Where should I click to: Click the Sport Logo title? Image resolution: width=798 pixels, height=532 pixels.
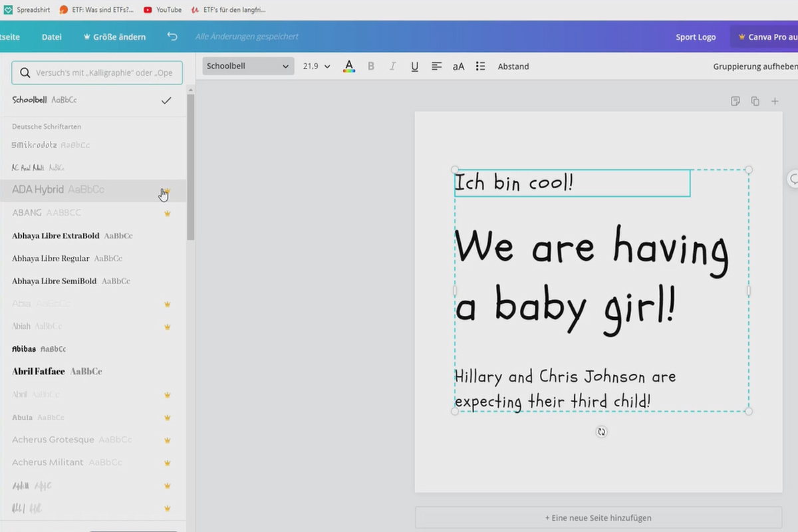click(696, 37)
